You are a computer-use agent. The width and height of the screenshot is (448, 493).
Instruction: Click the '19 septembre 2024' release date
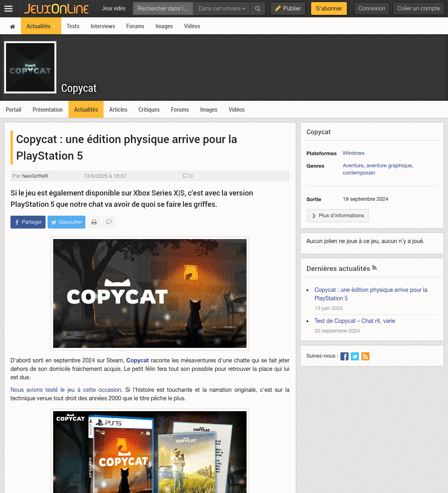pyautogui.click(x=365, y=199)
